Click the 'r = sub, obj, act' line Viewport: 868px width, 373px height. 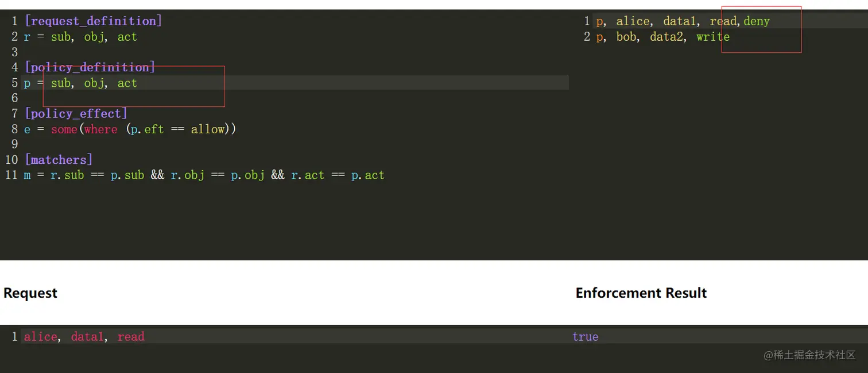coord(80,37)
